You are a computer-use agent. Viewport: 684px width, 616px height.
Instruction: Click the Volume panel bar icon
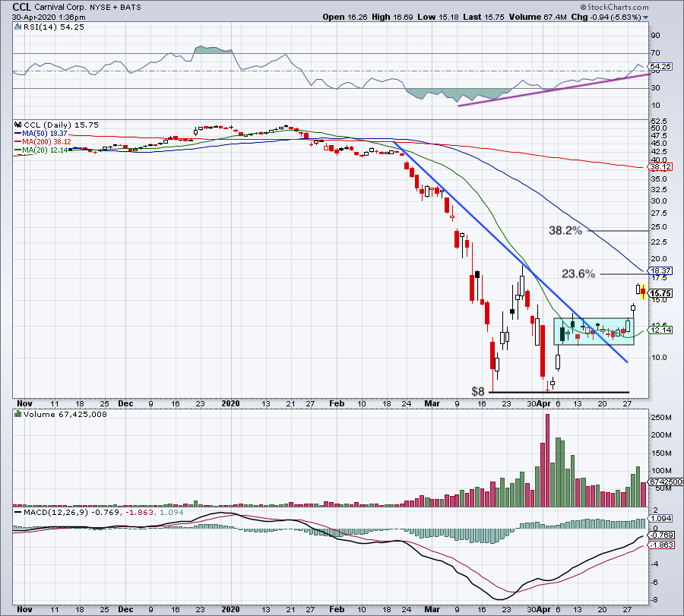point(18,414)
